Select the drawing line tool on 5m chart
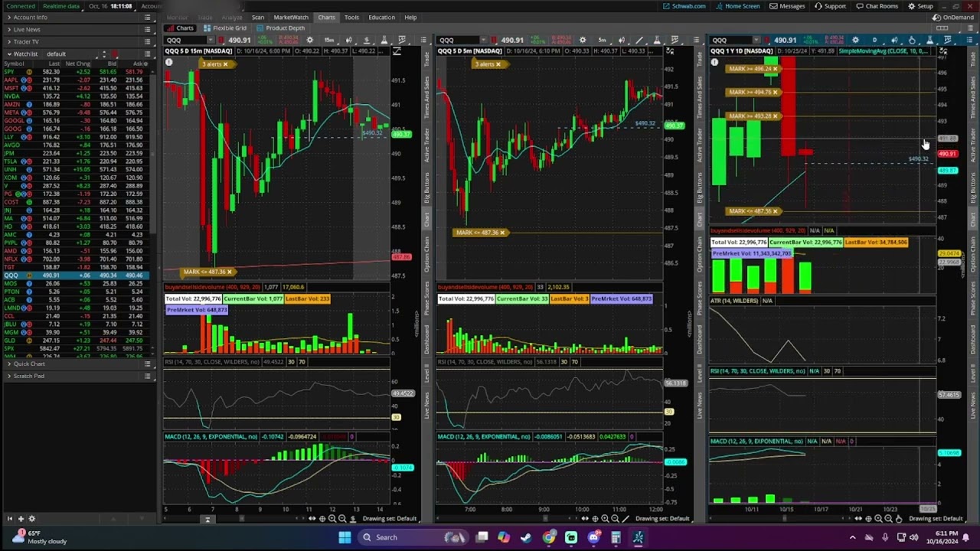 [x=639, y=40]
